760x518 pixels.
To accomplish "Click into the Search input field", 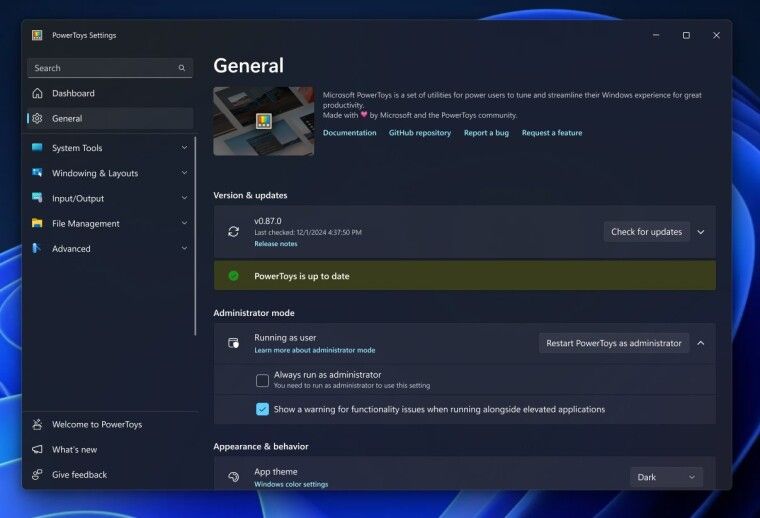I will point(110,68).
